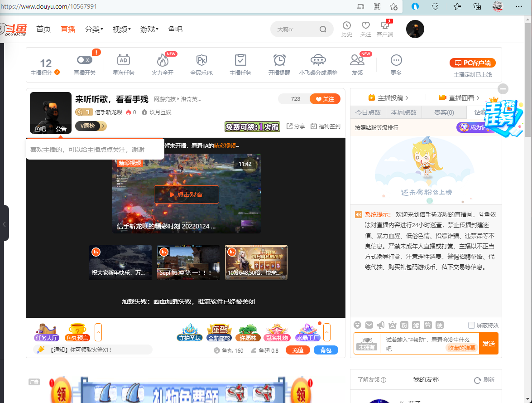
Task: Switch to 本周点数 tab
Action: (404, 112)
